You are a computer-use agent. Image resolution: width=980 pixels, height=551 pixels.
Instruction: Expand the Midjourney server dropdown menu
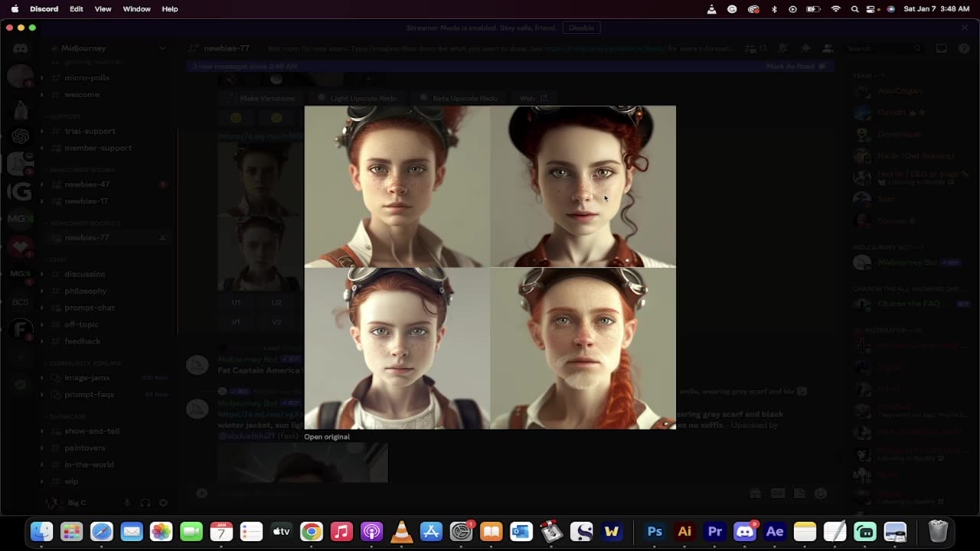[162, 48]
